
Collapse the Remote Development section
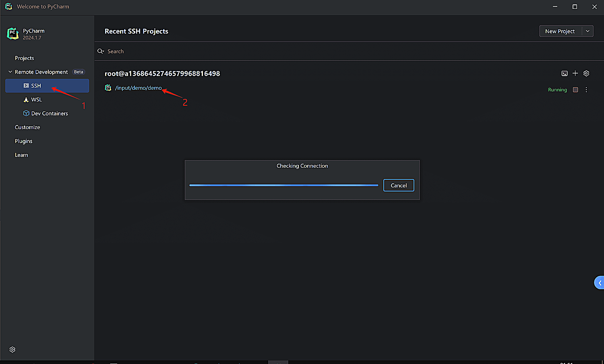click(x=10, y=72)
